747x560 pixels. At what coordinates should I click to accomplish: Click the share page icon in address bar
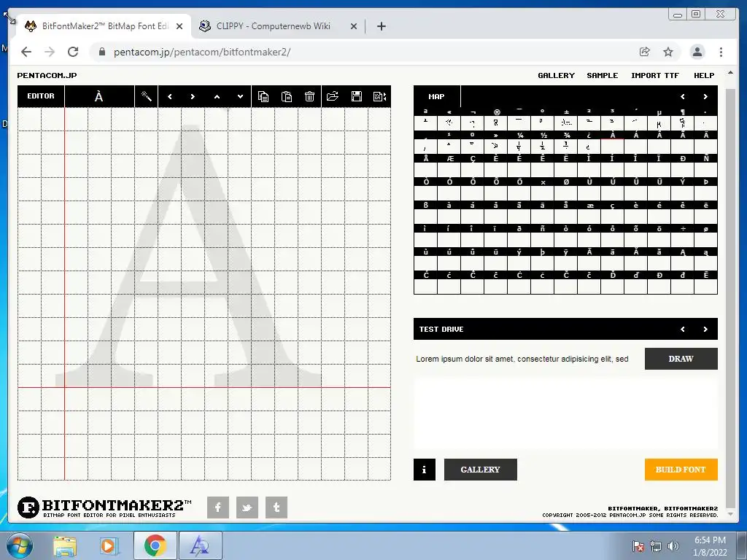click(645, 52)
